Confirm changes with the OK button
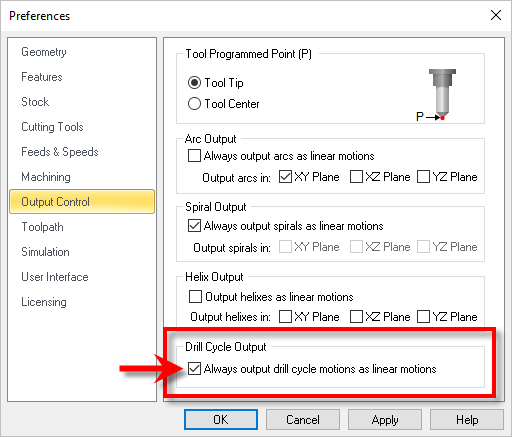This screenshot has width=512, height=437. coord(221,419)
